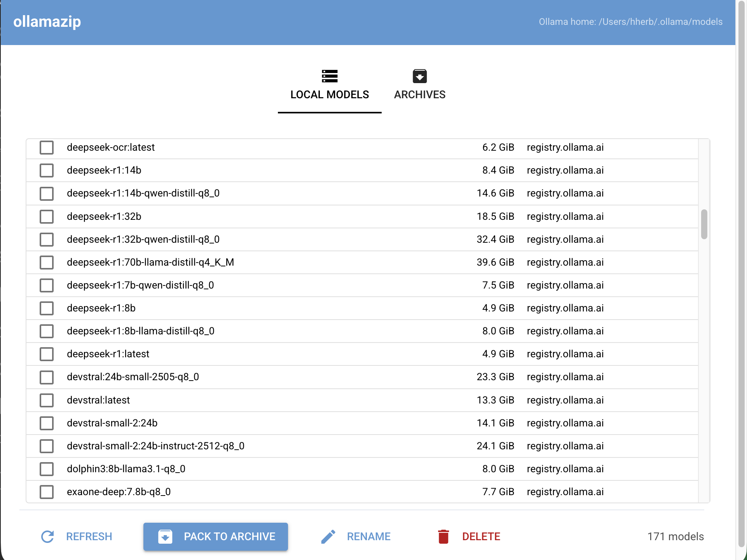The height and width of the screenshot is (560, 747).
Task: Tick the deepseek-ocr:latest checkbox
Action: pyautogui.click(x=47, y=148)
